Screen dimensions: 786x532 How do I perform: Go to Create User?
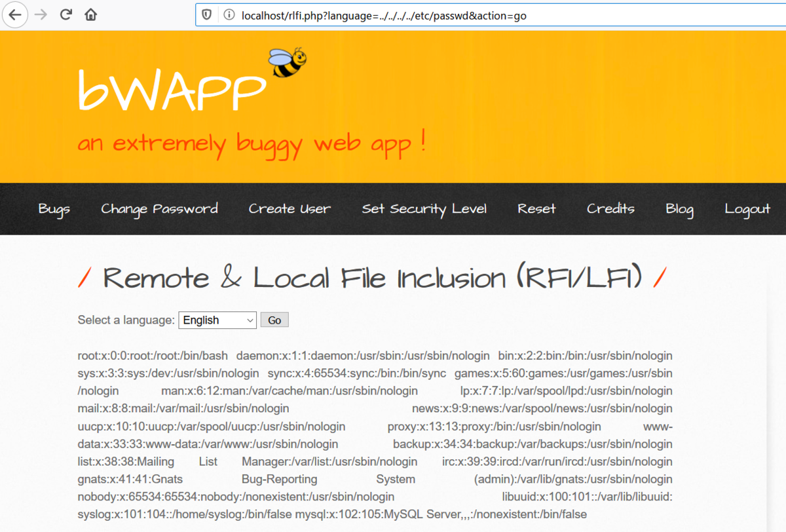coord(290,209)
